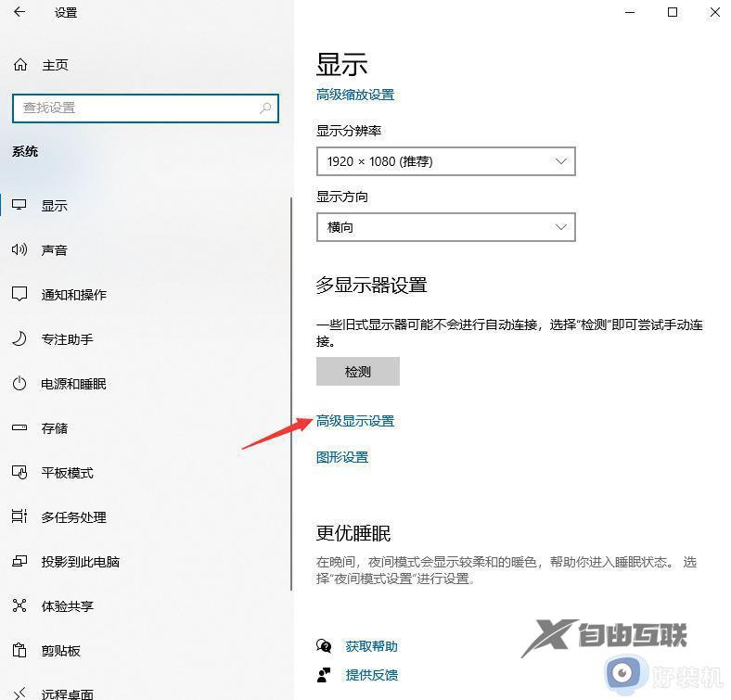Image resolution: width=731 pixels, height=700 pixels.
Task: Click the 存储 drive icon
Action: pyautogui.click(x=19, y=428)
